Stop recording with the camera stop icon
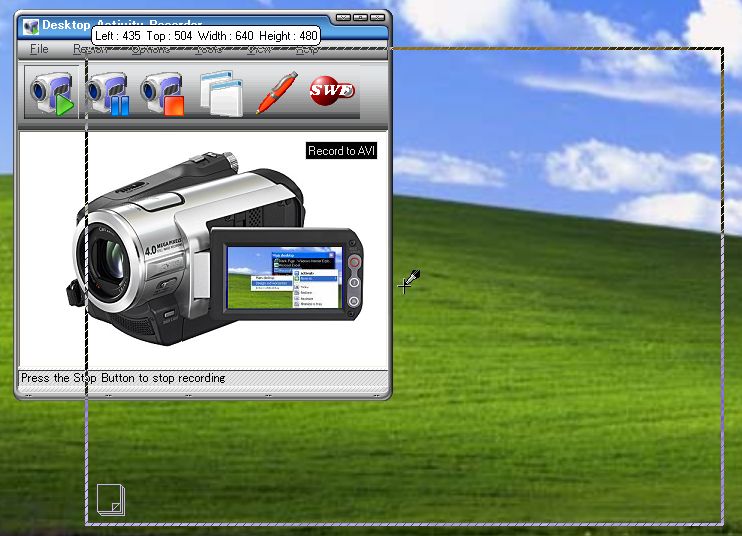This screenshot has height=536, width=742. pos(162,93)
